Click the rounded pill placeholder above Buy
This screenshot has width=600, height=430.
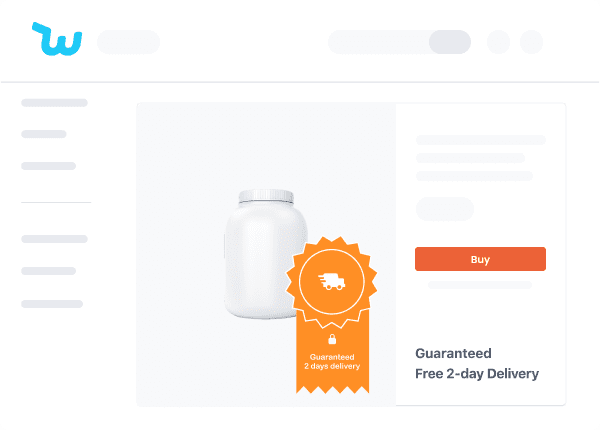[x=445, y=208]
